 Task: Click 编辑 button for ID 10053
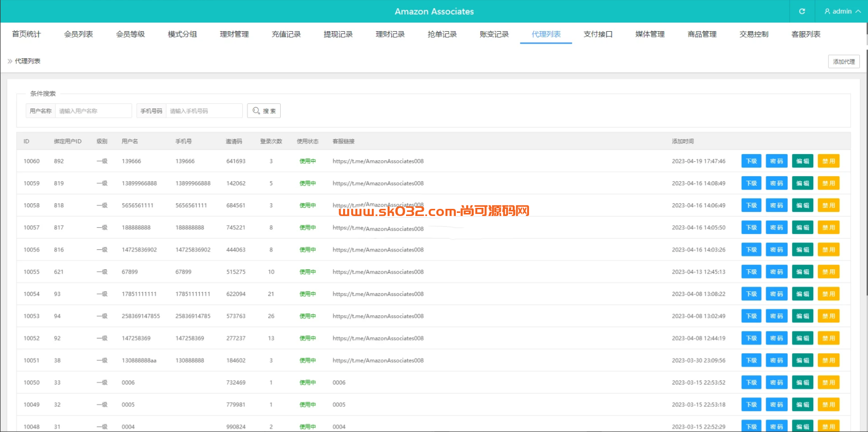[x=802, y=316]
